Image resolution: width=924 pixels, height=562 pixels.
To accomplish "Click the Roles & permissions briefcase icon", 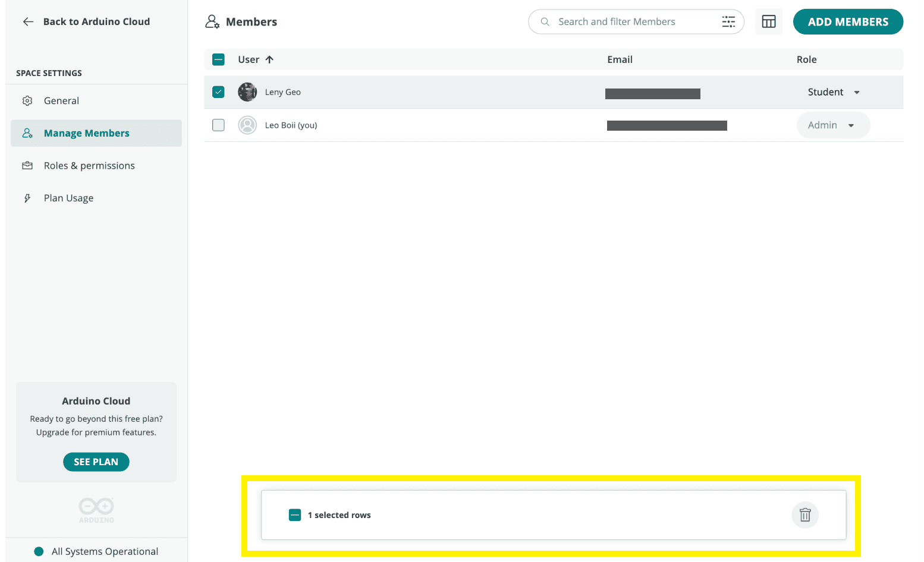I will pos(27,166).
